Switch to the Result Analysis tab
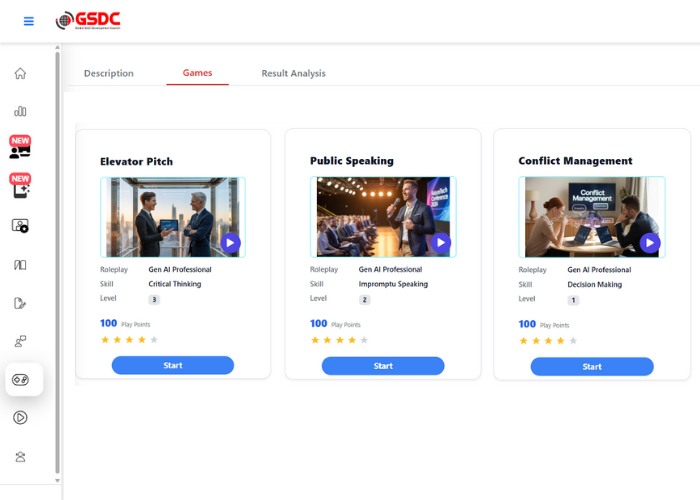 pos(293,73)
